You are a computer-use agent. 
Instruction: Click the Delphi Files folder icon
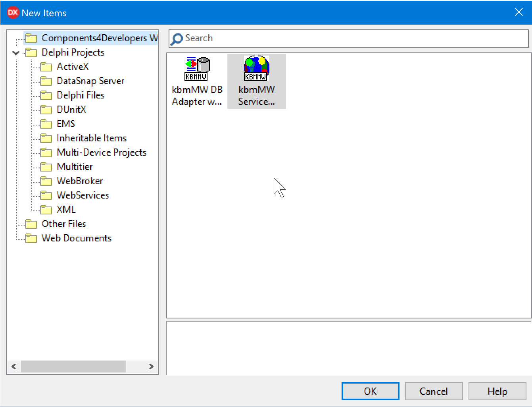[46, 95]
